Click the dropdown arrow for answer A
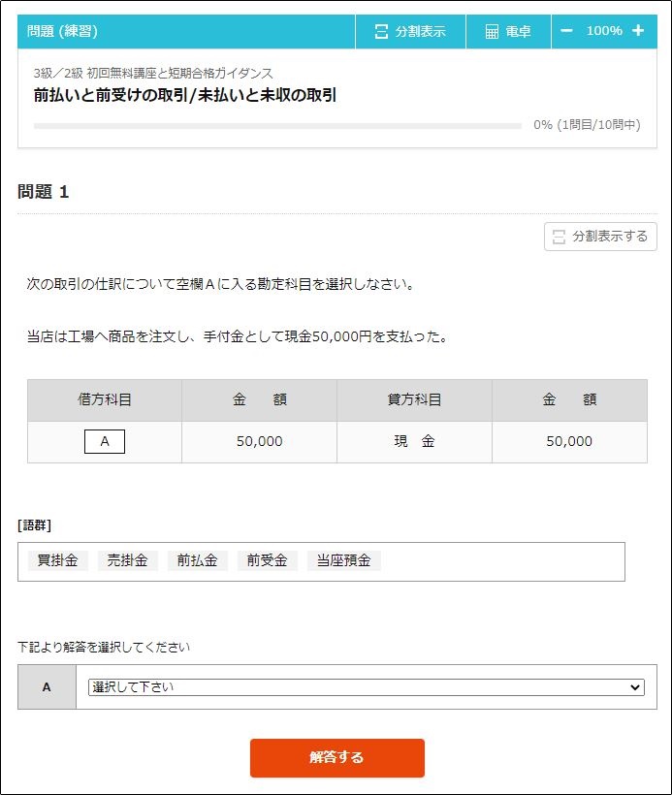Screen dimensions: 672x795 pos(634,687)
